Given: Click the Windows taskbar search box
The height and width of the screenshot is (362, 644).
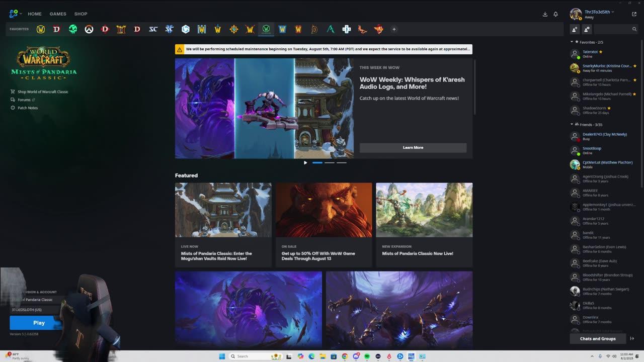Looking at the screenshot, I should pyautogui.click(x=256, y=356).
